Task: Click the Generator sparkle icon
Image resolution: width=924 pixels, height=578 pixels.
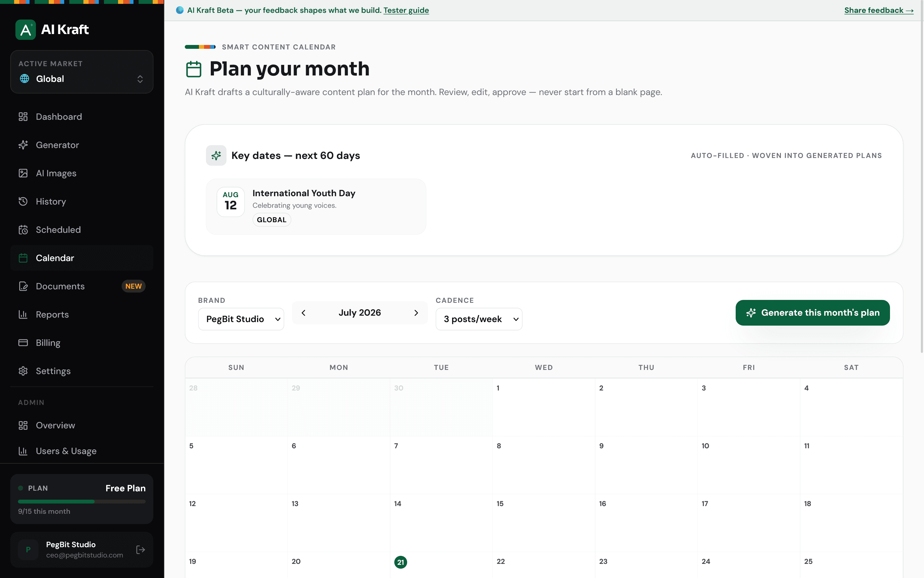Action: coord(23,145)
